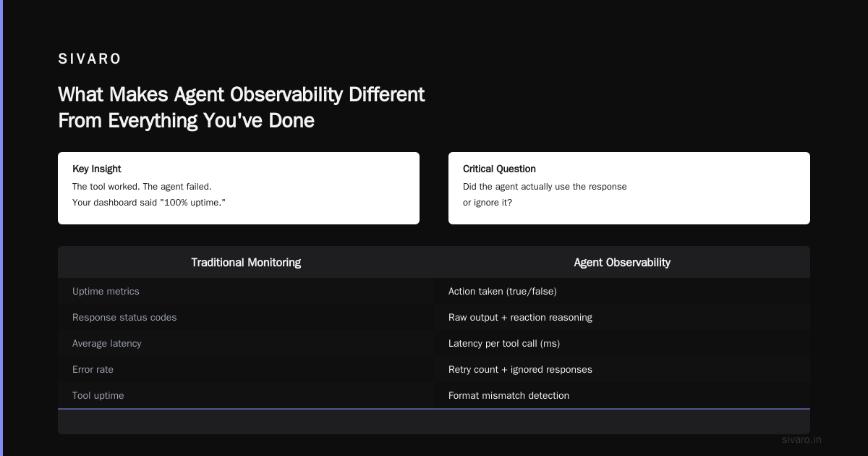Image resolution: width=868 pixels, height=456 pixels.
Task: Select the 'Average latency' cell
Action: [x=246, y=343]
